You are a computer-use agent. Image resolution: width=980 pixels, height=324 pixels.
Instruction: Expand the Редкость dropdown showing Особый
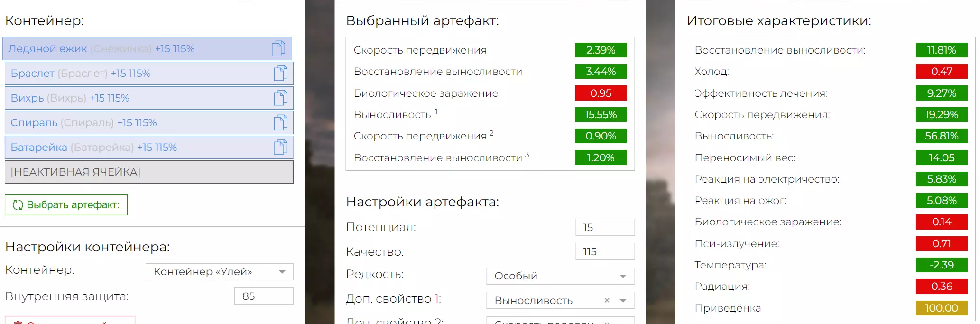(623, 276)
